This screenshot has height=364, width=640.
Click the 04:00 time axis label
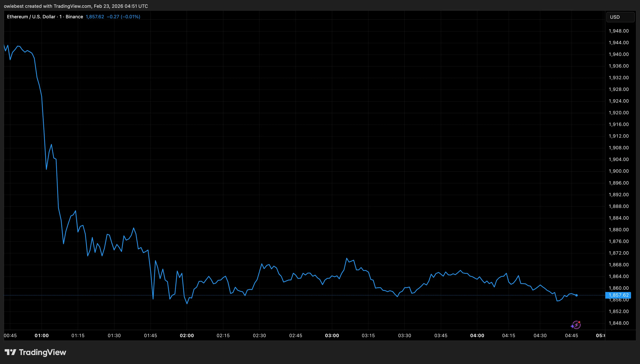point(477,336)
